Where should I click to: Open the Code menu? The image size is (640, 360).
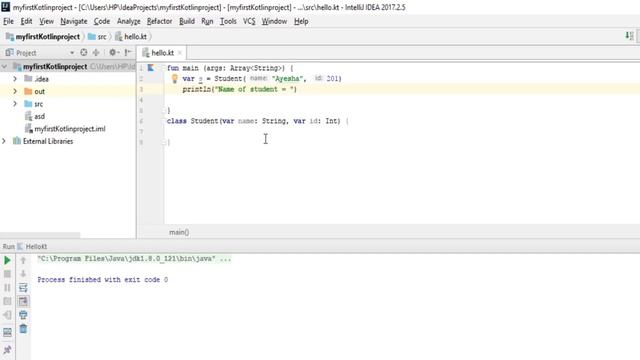(102, 21)
